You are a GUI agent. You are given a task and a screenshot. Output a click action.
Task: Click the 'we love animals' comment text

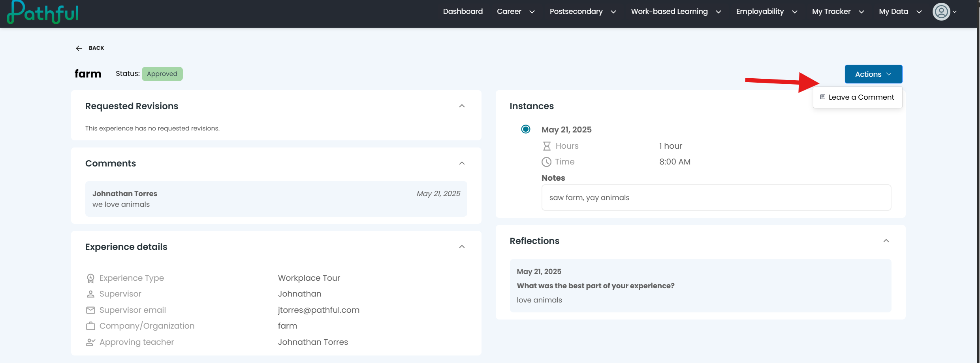pos(121,204)
